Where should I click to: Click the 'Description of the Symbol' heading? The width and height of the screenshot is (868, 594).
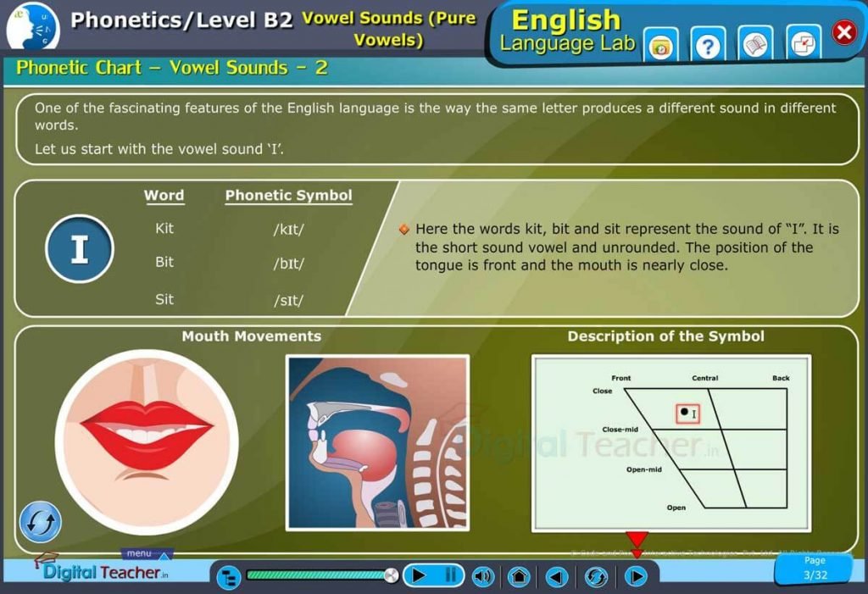click(x=666, y=336)
